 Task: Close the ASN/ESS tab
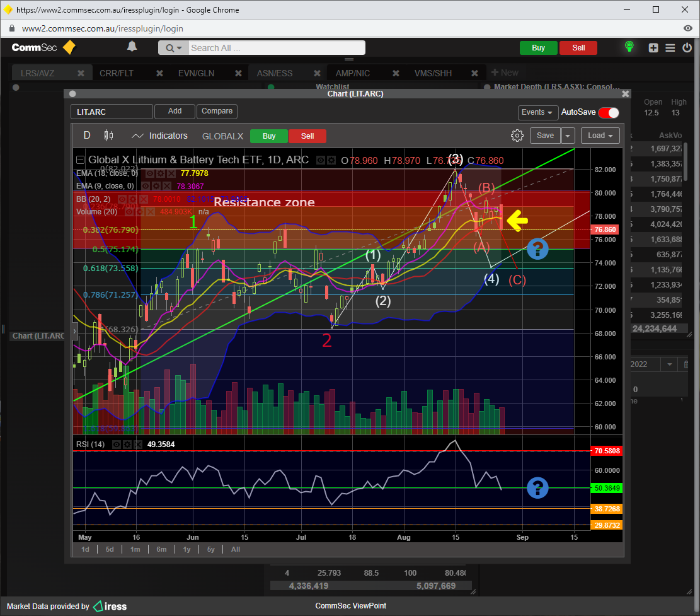coord(317,73)
